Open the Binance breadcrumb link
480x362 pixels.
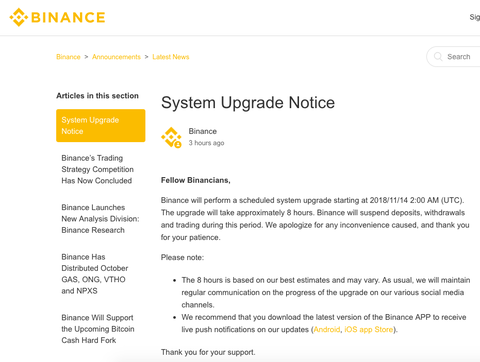point(68,57)
